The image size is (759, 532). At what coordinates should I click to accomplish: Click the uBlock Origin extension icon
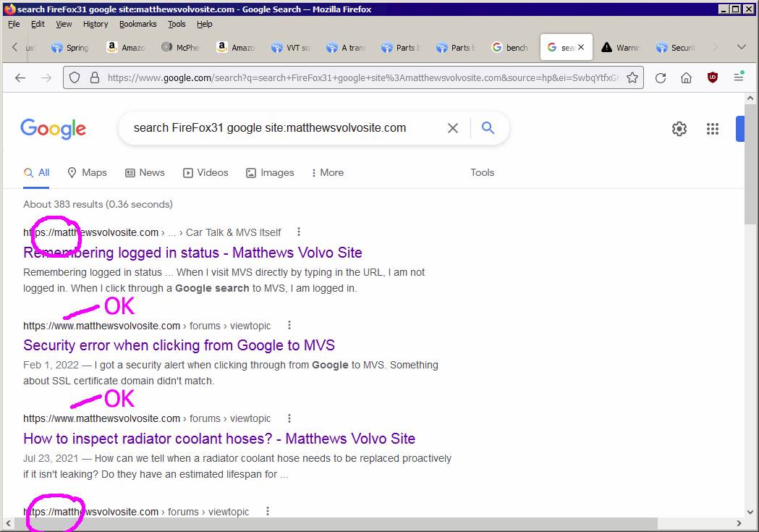click(x=713, y=77)
